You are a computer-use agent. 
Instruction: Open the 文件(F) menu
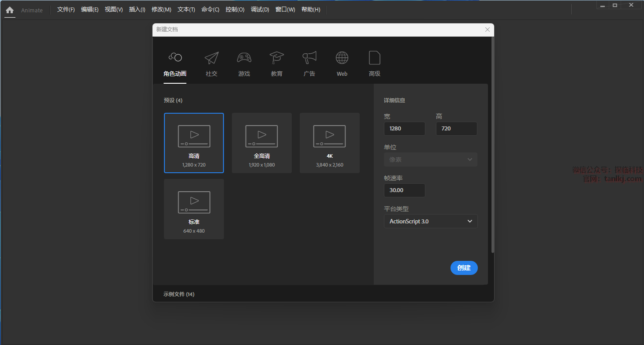coord(66,10)
